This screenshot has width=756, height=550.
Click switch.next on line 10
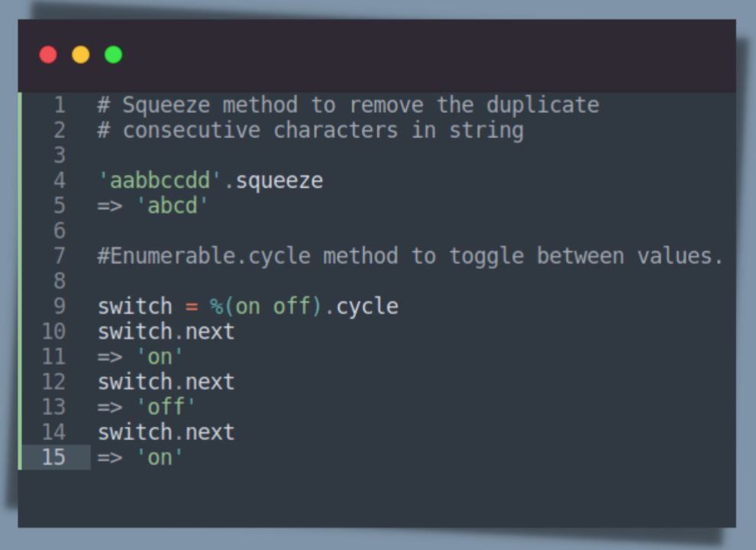click(x=166, y=332)
